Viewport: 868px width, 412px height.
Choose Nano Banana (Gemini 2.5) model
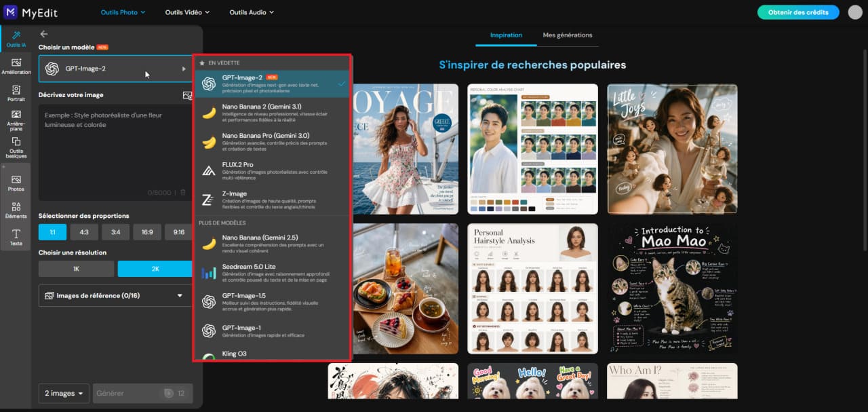(x=273, y=243)
